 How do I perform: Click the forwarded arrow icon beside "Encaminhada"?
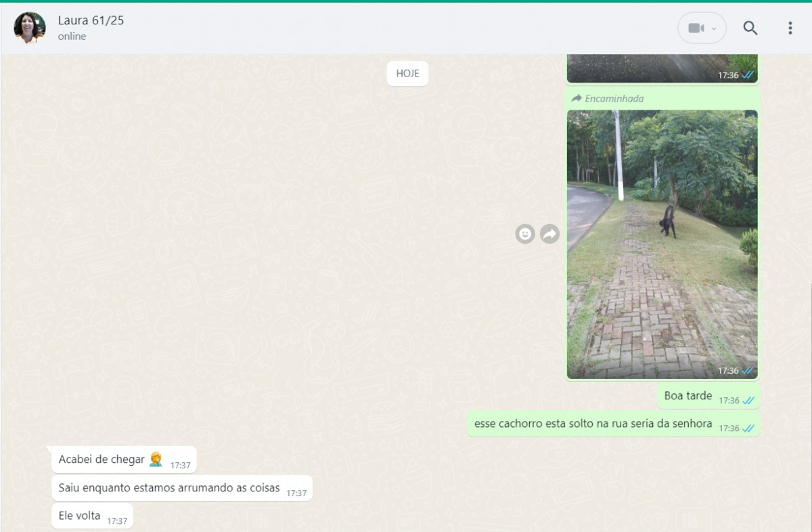[x=577, y=99]
